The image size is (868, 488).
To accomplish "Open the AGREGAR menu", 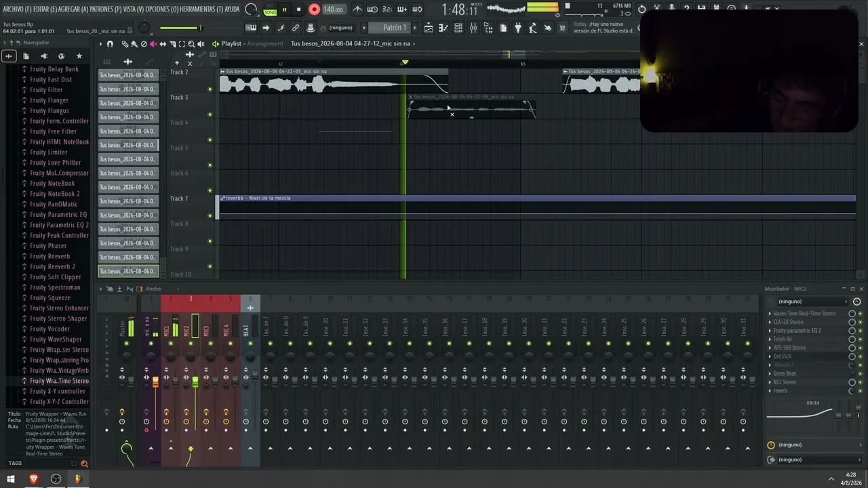I will point(73,9).
